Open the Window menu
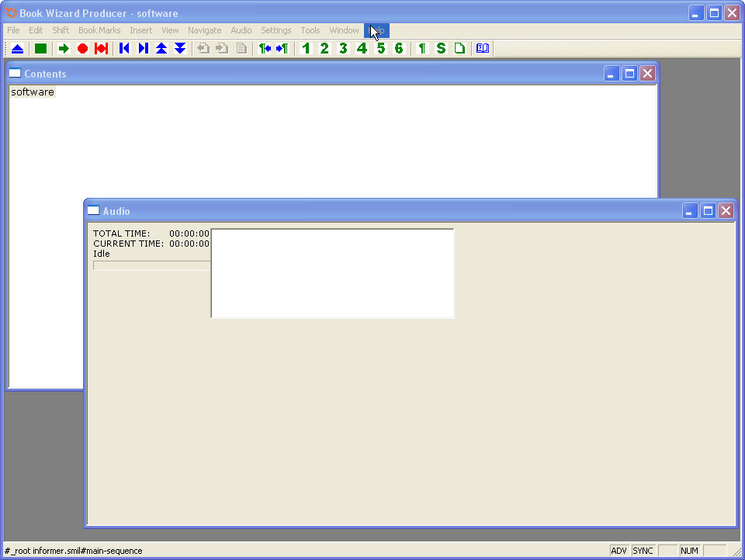The image size is (745, 560). 344,30
